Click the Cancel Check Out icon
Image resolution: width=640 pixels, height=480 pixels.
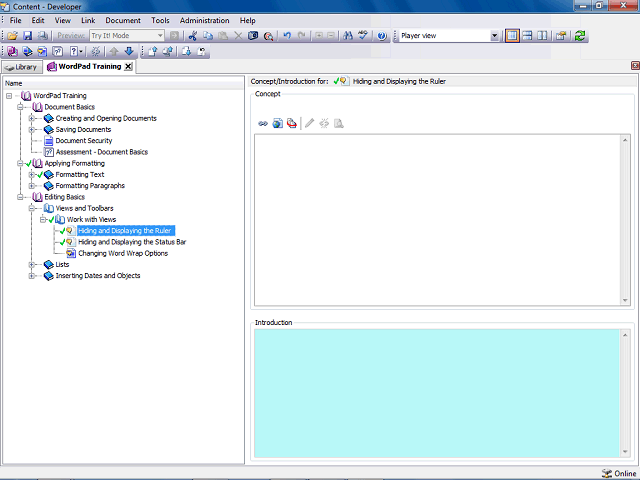[x=202, y=51]
